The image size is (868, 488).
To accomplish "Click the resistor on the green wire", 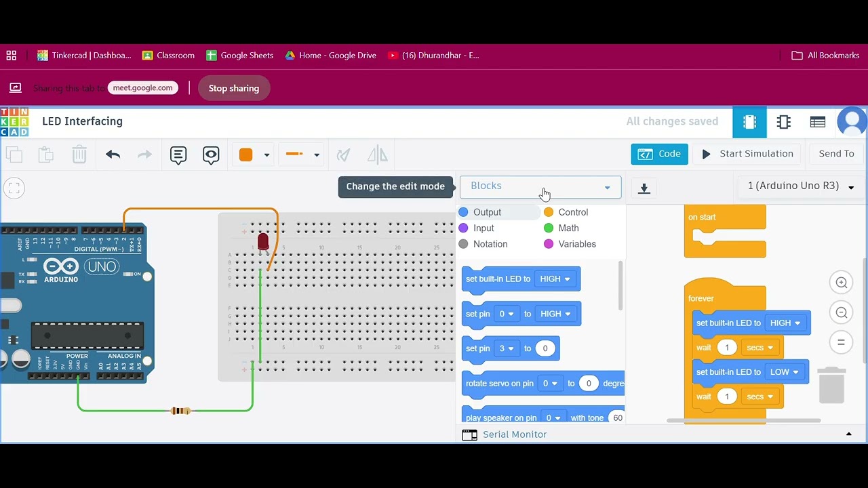I will [180, 411].
